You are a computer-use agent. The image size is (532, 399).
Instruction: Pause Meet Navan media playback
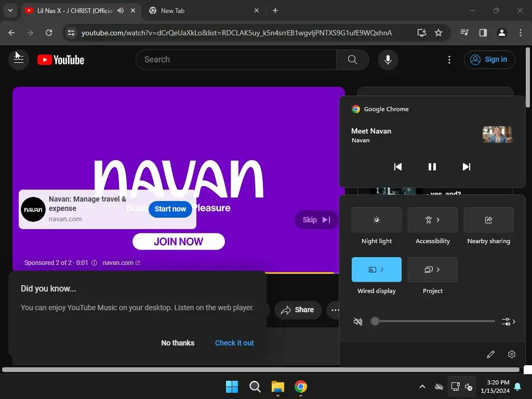[x=432, y=167]
